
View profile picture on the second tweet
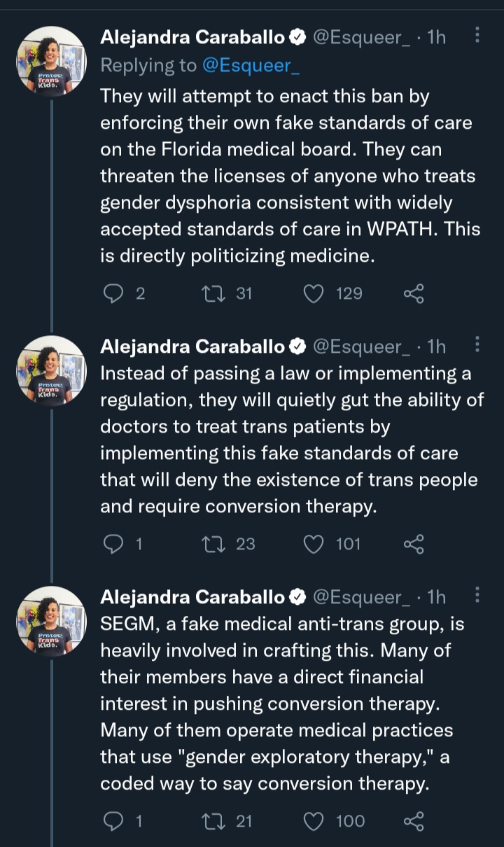pyautogui.click(x=51, y=371)
